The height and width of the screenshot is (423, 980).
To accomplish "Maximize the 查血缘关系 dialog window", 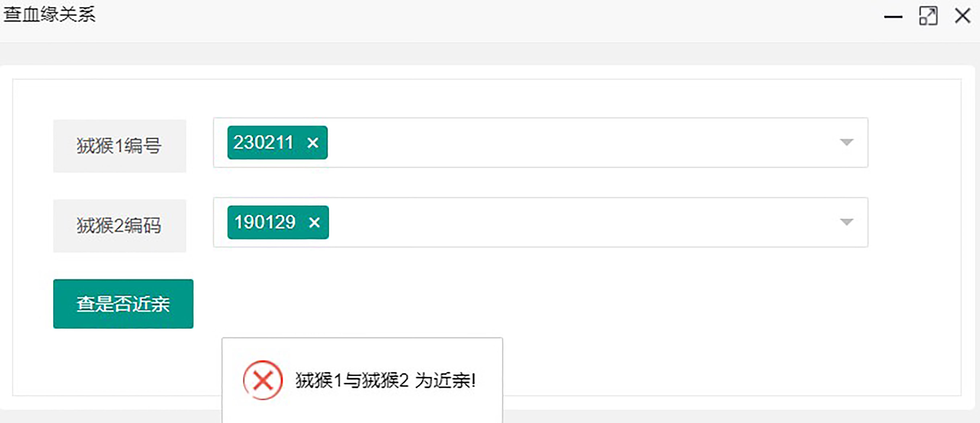I will pyautogui.click(x=928, y=16).
